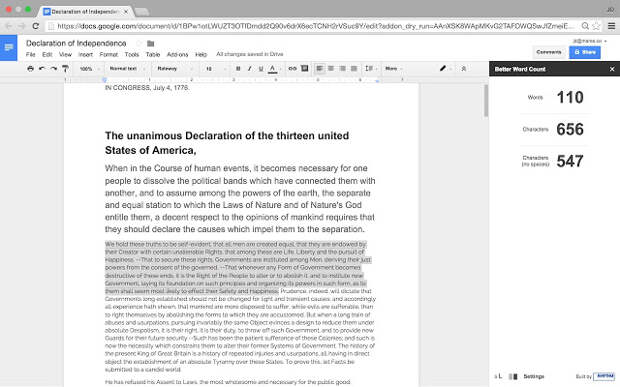Open the 100% zoom dropdown
The image size is (620, 387).
[x=89, y=69]
